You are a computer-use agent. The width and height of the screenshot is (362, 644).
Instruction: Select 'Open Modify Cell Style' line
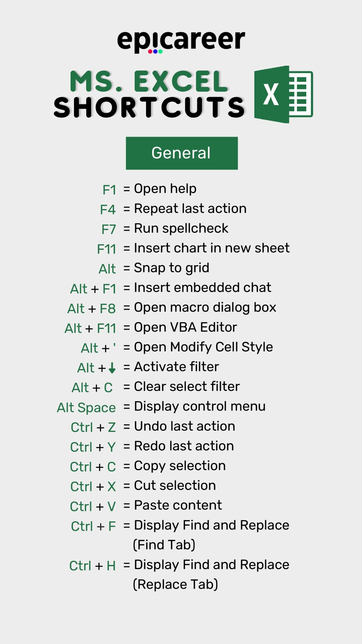[203, 347]
